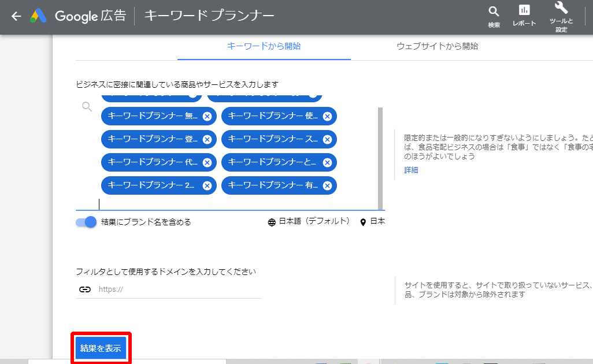Viewport: 593px width, 364px height.
Task: Open the 日本 location selector
Action: point(372,222)
